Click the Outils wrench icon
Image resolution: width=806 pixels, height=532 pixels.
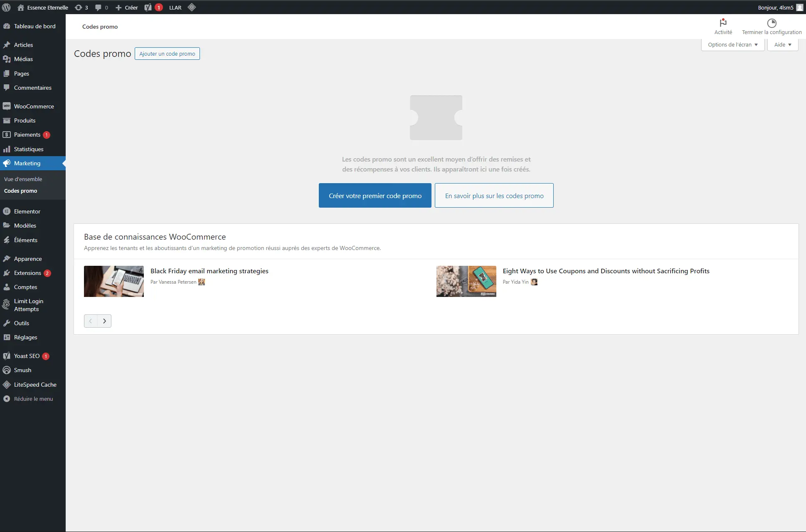[x=7, y=323]
